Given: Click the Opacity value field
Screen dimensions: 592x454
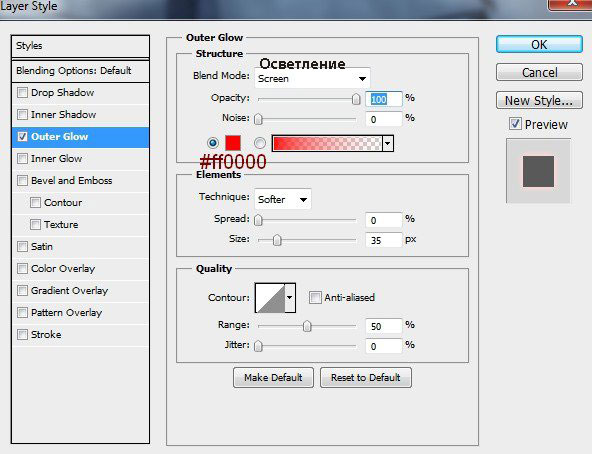Looking at the screenshot, I should tap(384, 99).
